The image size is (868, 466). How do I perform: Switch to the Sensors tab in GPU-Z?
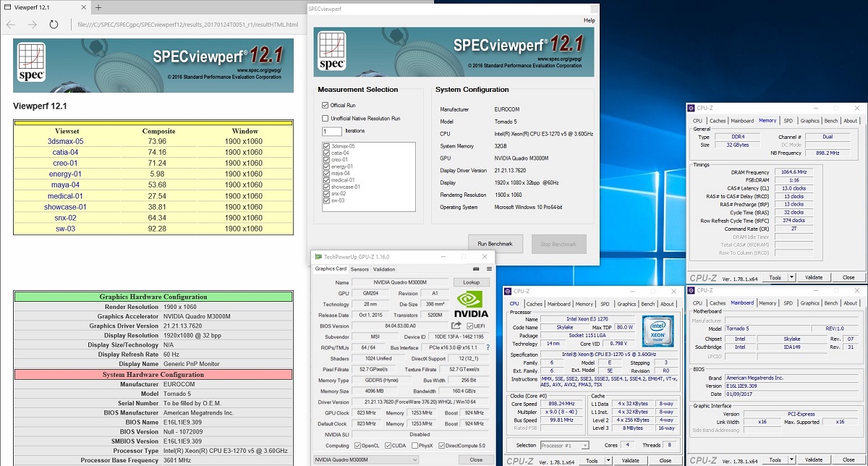[359, 269]
